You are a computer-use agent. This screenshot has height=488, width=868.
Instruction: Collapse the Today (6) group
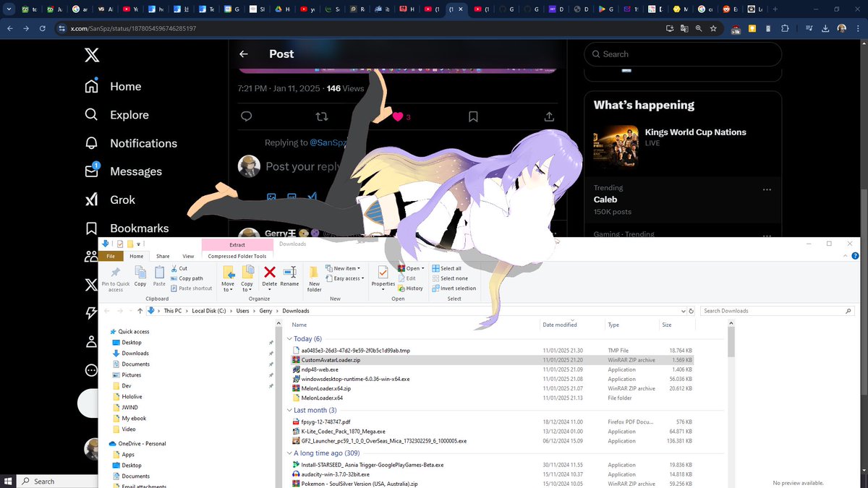pyautogui.click(x=290, y=338)
